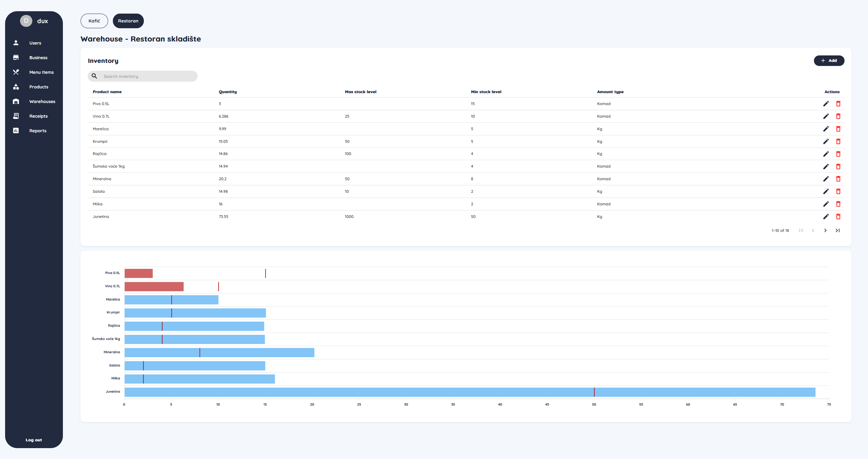Screen dimensions: 868x459
Task: Edit the Milka row
Action: tap(826, 204)
